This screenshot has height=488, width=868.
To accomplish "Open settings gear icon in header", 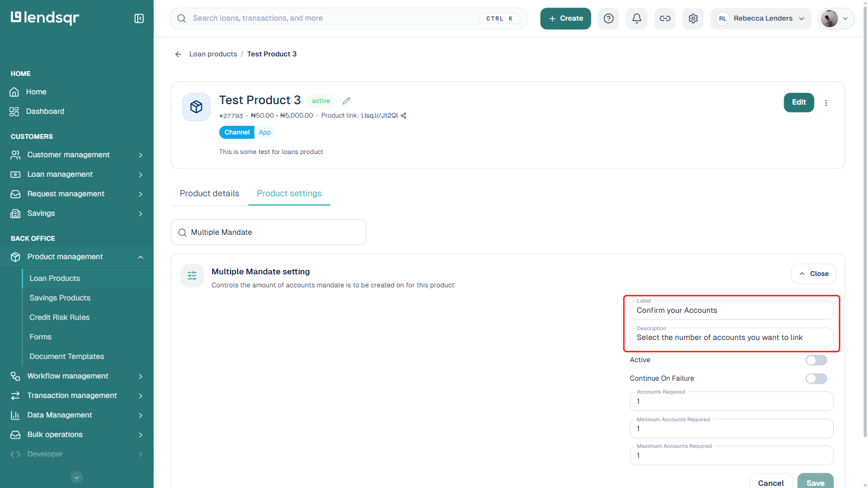I will 693,18.
